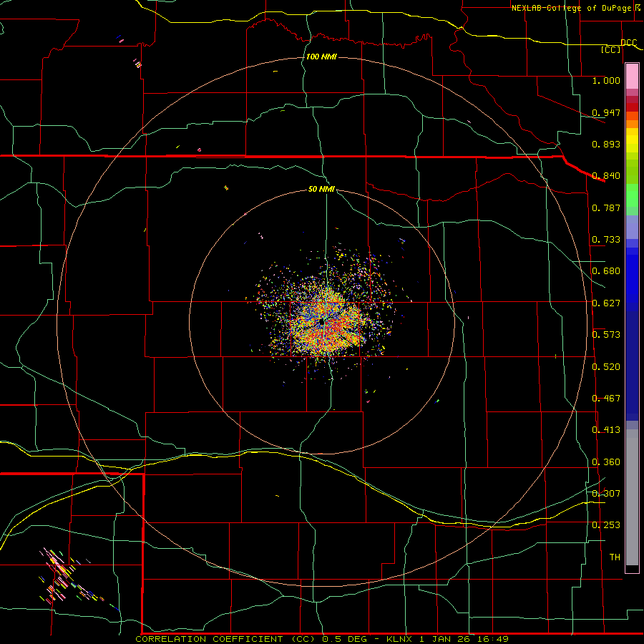Viewport: 644px width, 644px height.
Task: Click the 0.787 legend value
Action: (606, 208)
